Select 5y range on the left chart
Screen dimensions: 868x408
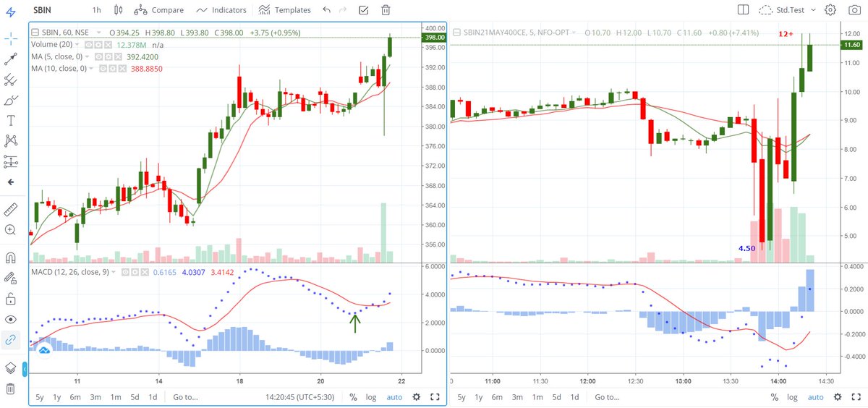click(x=40, y=396)
